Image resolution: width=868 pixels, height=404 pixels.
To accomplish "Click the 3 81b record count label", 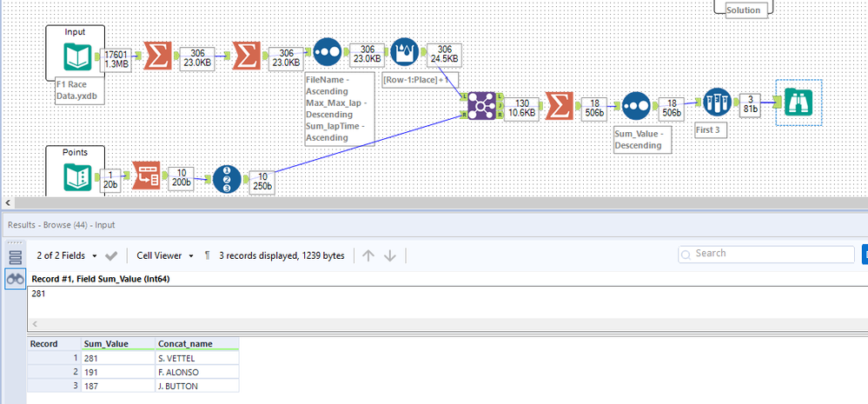I will (751, 105).
